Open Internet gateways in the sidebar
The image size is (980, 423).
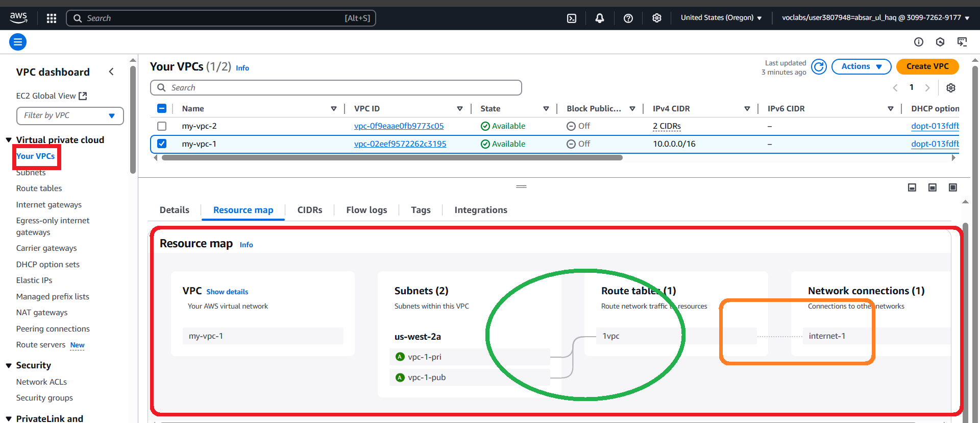(48, 205)
